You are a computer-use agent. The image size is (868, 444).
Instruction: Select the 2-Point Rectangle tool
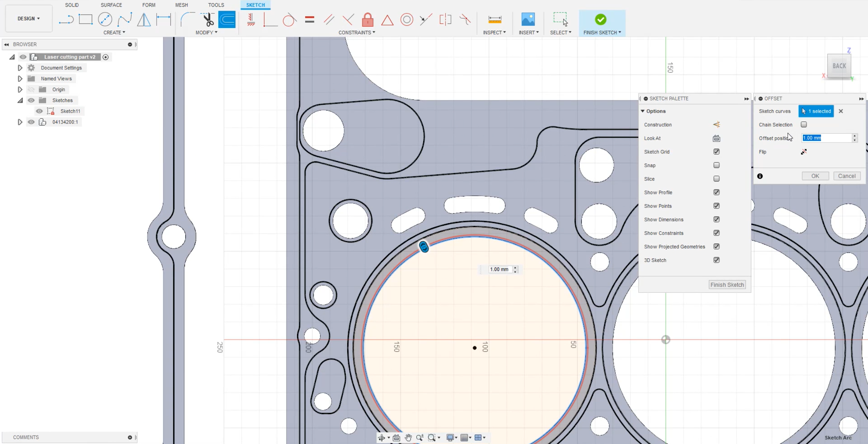(86, 19)
